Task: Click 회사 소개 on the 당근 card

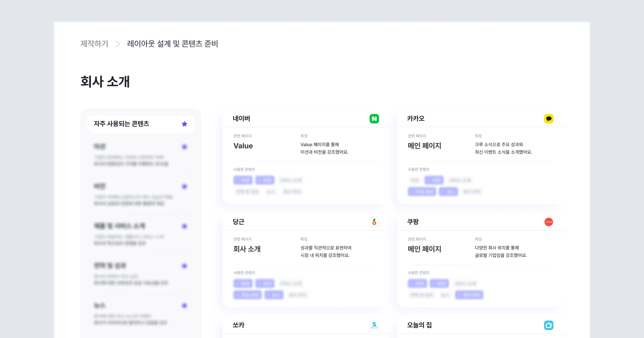Action: pos(247,249)
